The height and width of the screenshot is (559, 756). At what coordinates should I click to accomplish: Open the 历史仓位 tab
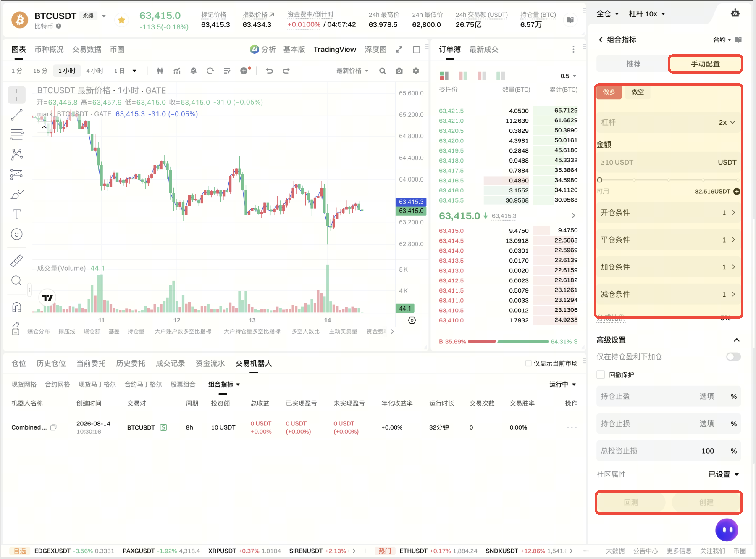click(x=51, y=363)
